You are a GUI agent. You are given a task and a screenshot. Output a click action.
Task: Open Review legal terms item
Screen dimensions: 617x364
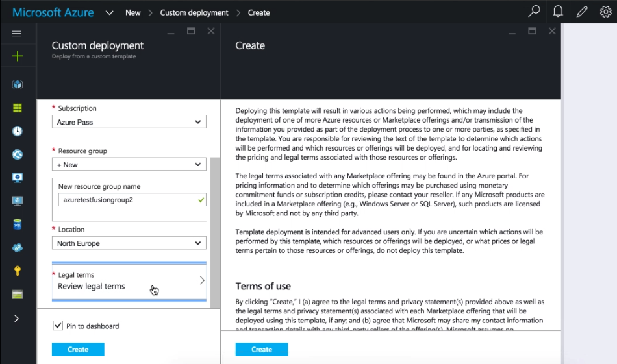129,282
